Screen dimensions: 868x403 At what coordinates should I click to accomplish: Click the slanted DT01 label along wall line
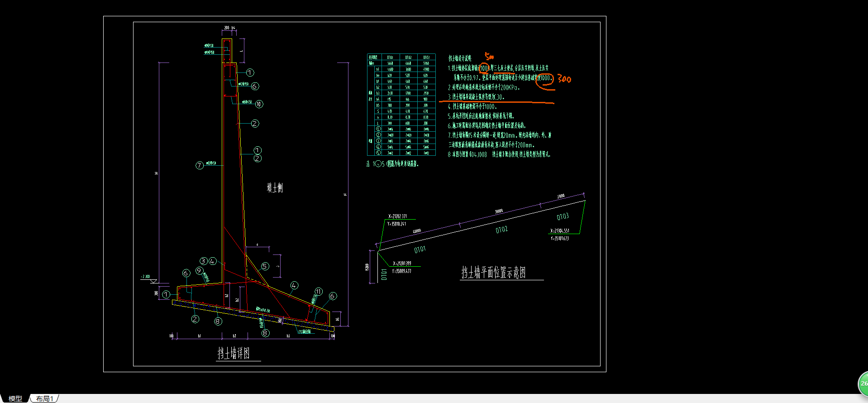click(x=420, y=249)
